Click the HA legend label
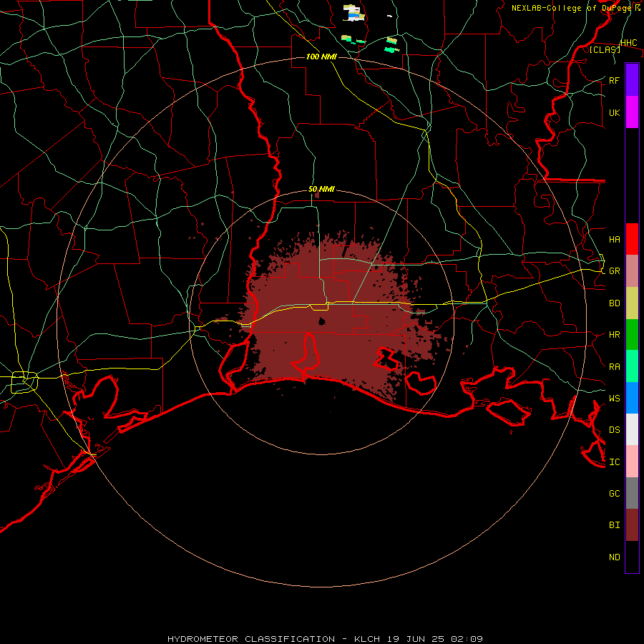 (614, 240)
